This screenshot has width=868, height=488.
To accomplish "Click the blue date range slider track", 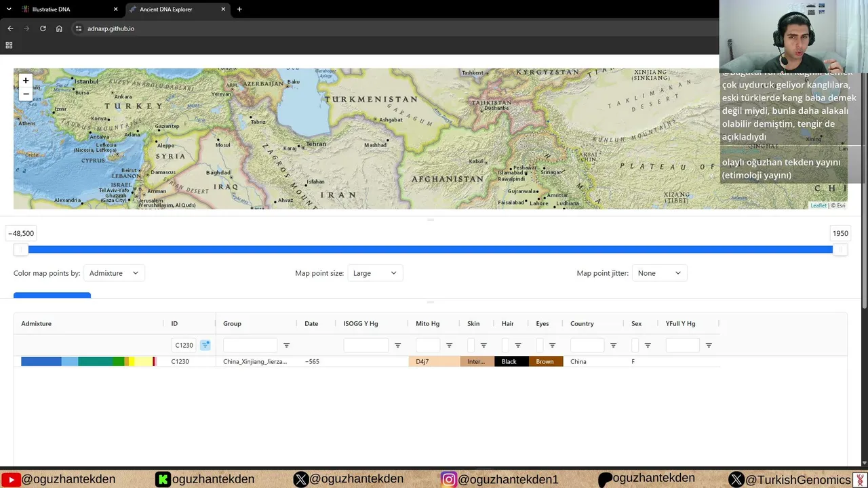I will tap(431, 249).
